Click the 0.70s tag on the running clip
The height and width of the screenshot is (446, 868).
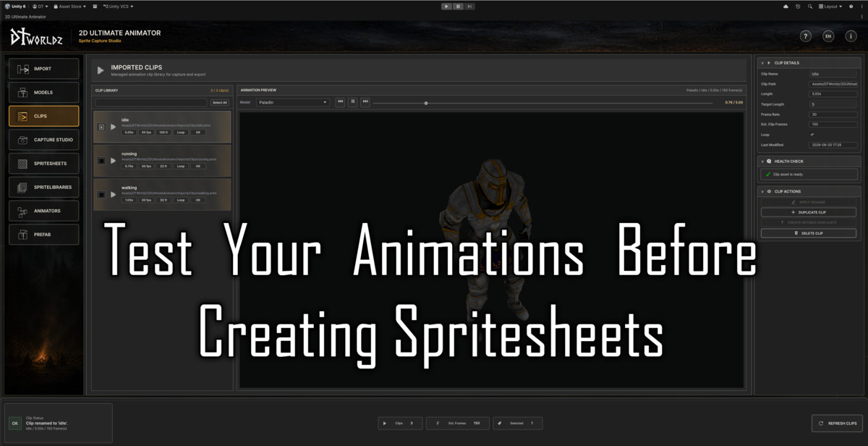pyautogui.click(x=129, y=167)
